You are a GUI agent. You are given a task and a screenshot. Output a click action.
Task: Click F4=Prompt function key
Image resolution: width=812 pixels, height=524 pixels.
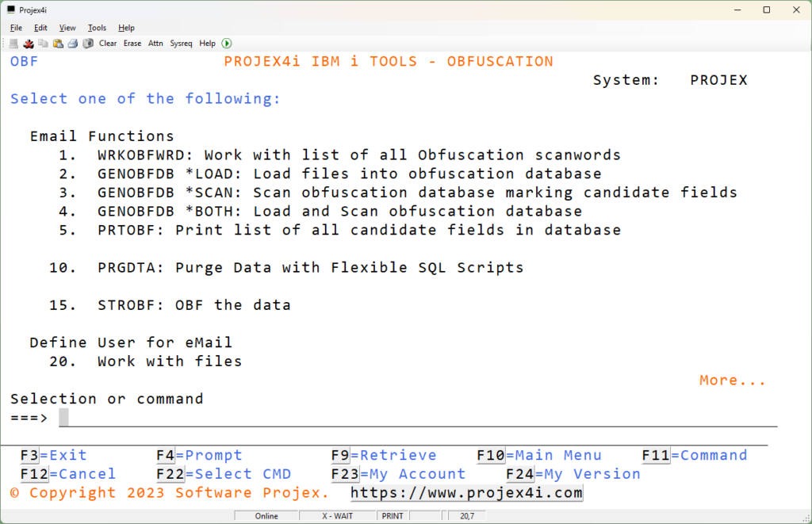click(199, 455)
